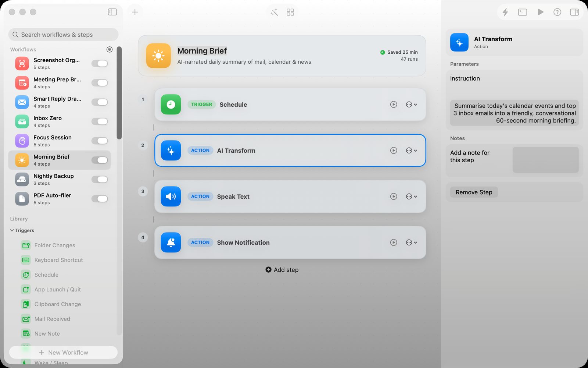The image size is (588, 368).
Task: Open the Meeting Prep workflow entry
Action: point(60,83)
